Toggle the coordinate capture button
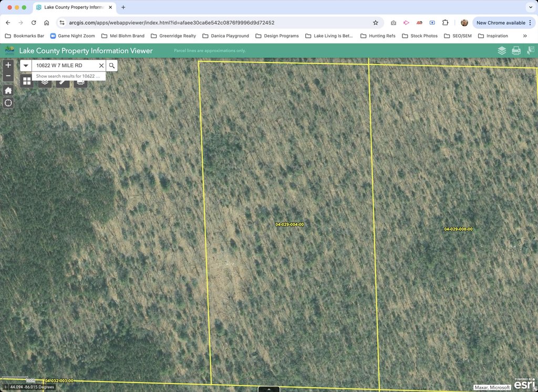The height and width of the screenshot is (392, 538). [5, 387]
